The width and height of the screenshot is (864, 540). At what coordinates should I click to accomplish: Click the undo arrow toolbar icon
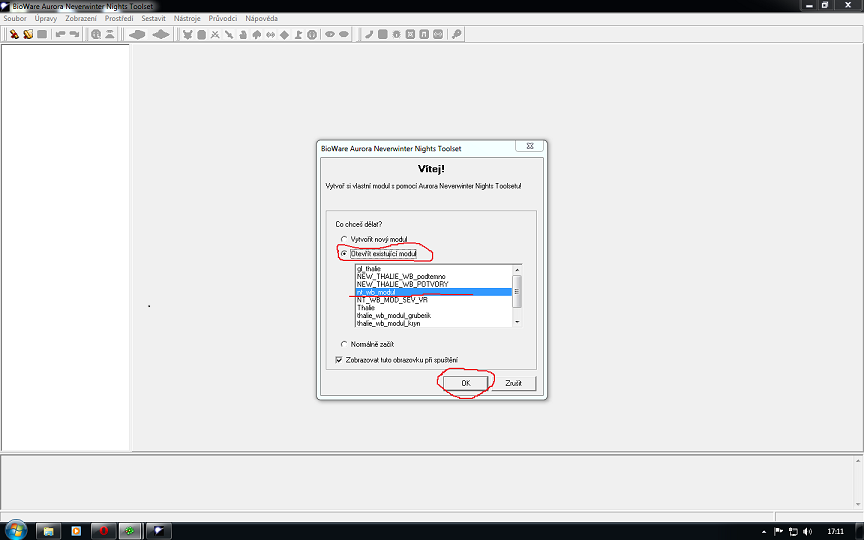(x=60, y=34)
